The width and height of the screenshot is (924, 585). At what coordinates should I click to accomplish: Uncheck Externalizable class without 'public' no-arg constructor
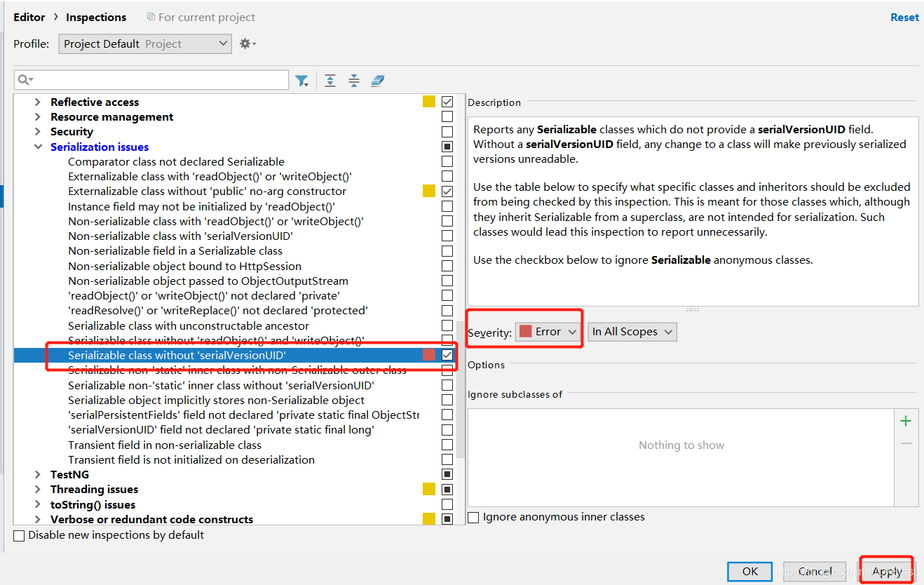tap(447, 191)
